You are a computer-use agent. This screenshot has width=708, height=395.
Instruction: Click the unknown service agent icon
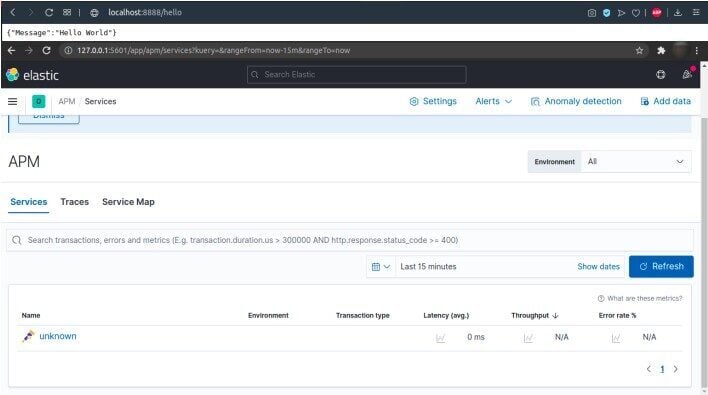[28, 336]
